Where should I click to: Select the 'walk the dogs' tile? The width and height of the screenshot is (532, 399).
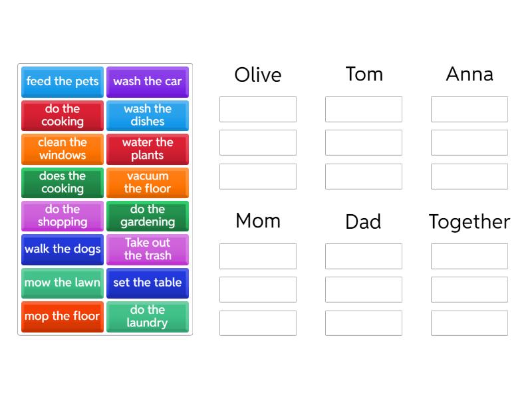62,249
